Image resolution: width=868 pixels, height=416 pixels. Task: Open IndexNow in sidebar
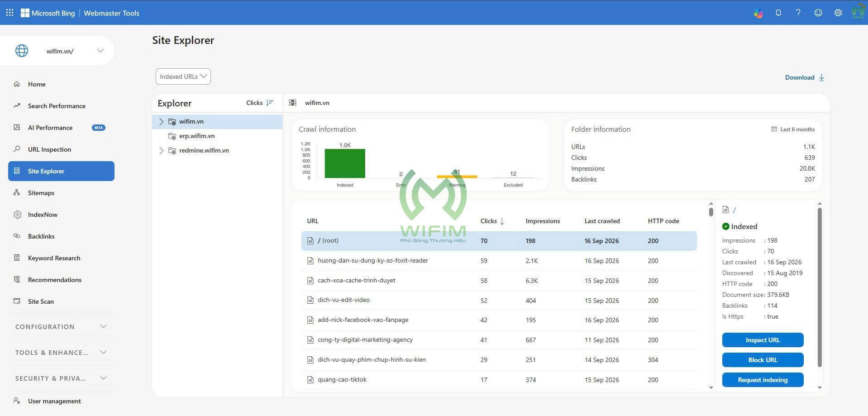(x=61, y=215)
